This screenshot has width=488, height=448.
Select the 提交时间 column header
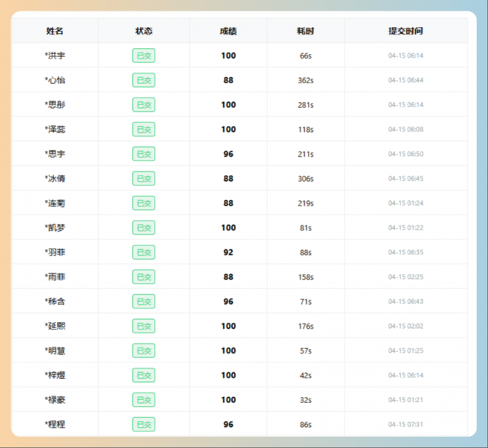click(405, 31)
